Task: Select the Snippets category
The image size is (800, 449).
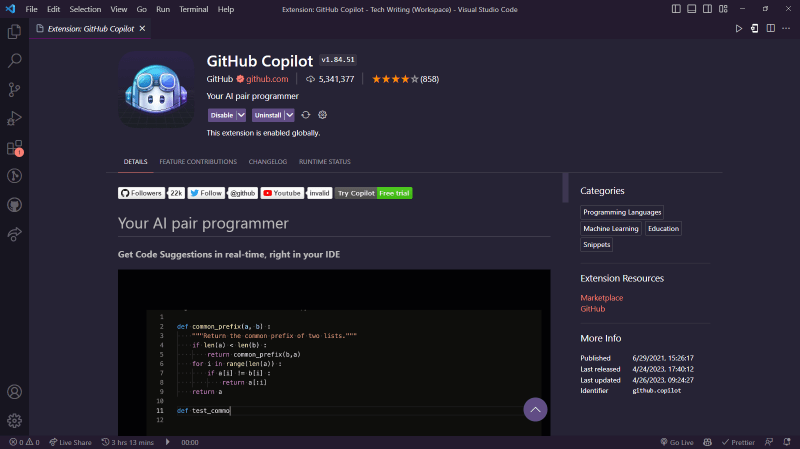Action: point(596,244)
